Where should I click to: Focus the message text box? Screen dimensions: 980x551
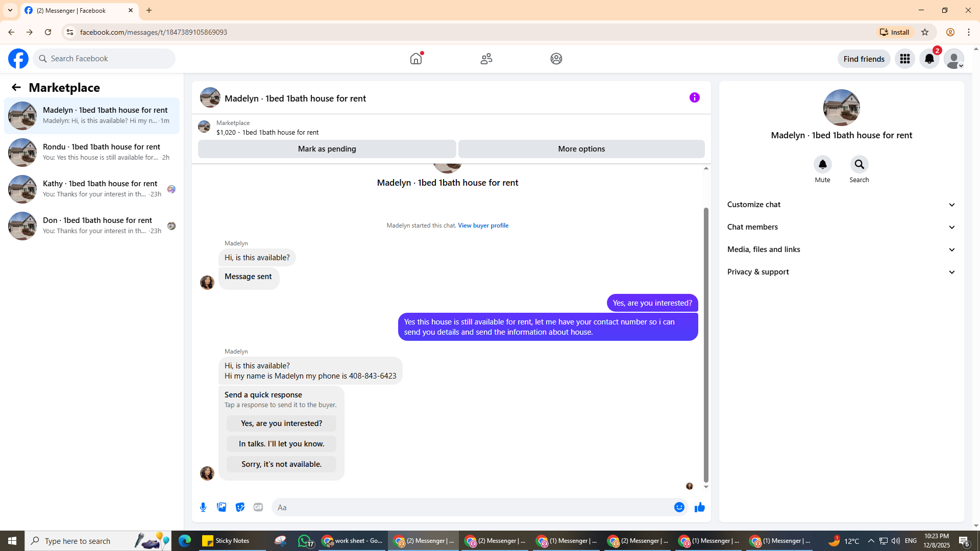click(x=472, y=507)
